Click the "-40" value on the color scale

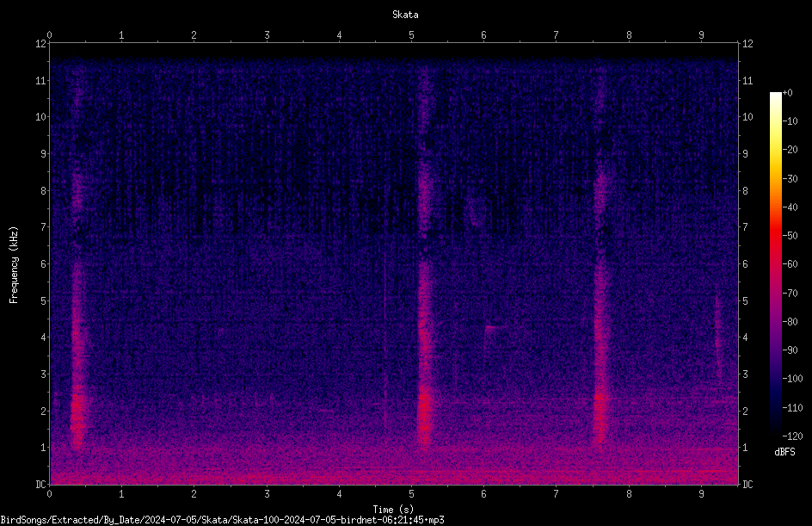(790, 207)
